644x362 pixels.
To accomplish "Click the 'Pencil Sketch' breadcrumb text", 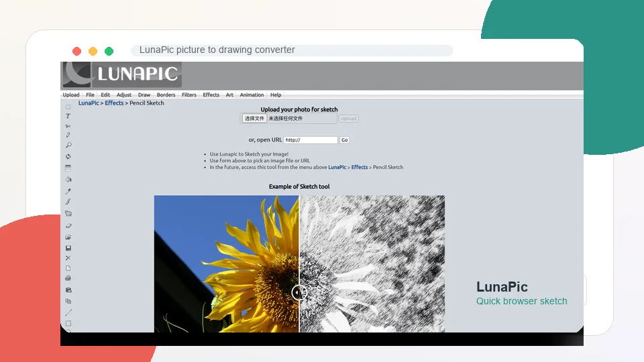I will (x=147, y=103).
